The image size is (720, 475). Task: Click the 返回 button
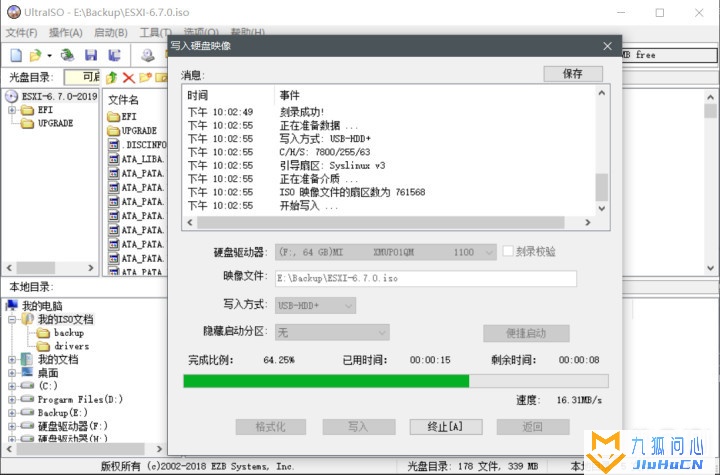533,427
